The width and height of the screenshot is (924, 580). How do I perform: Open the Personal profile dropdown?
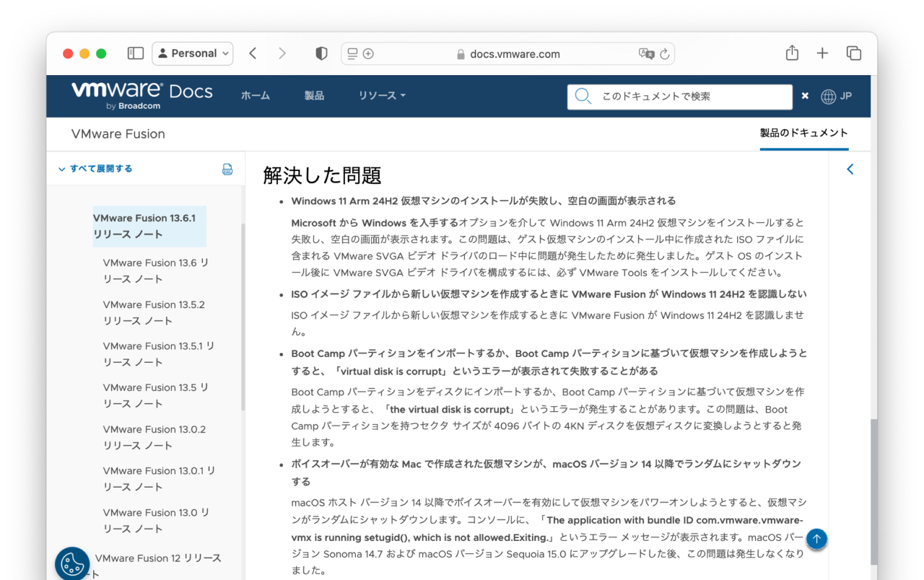[x=193, y=53]
